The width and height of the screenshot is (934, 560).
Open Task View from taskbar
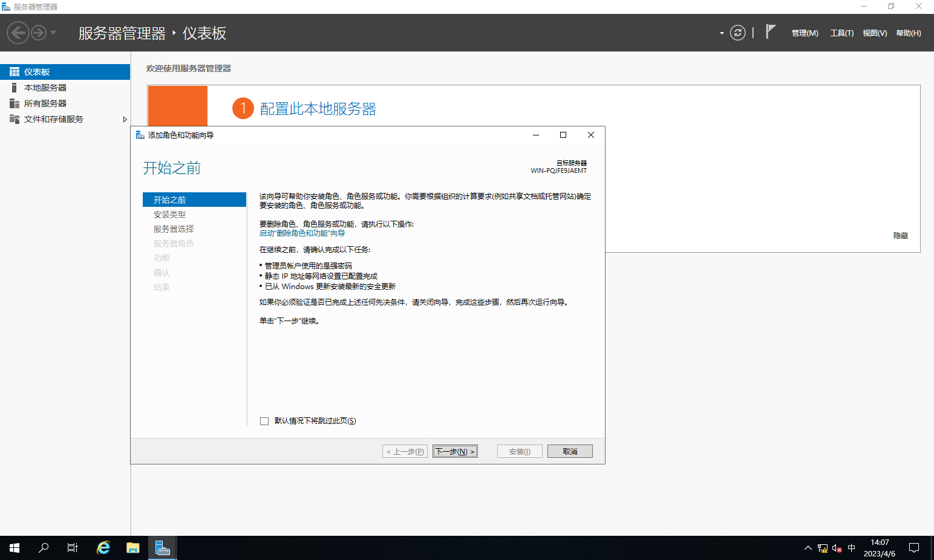73,548
